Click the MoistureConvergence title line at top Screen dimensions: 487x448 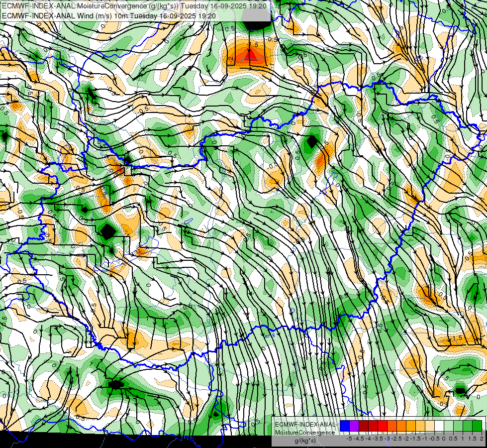(x=134, y=6)
